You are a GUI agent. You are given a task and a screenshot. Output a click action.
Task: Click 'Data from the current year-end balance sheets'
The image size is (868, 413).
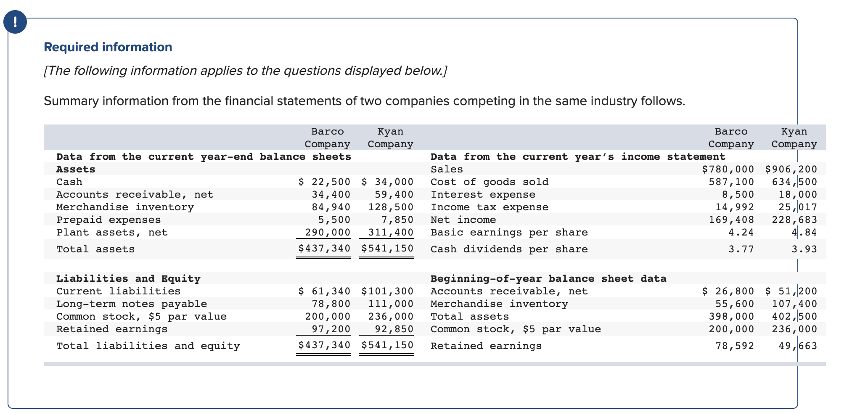click(x=204, y=156)
